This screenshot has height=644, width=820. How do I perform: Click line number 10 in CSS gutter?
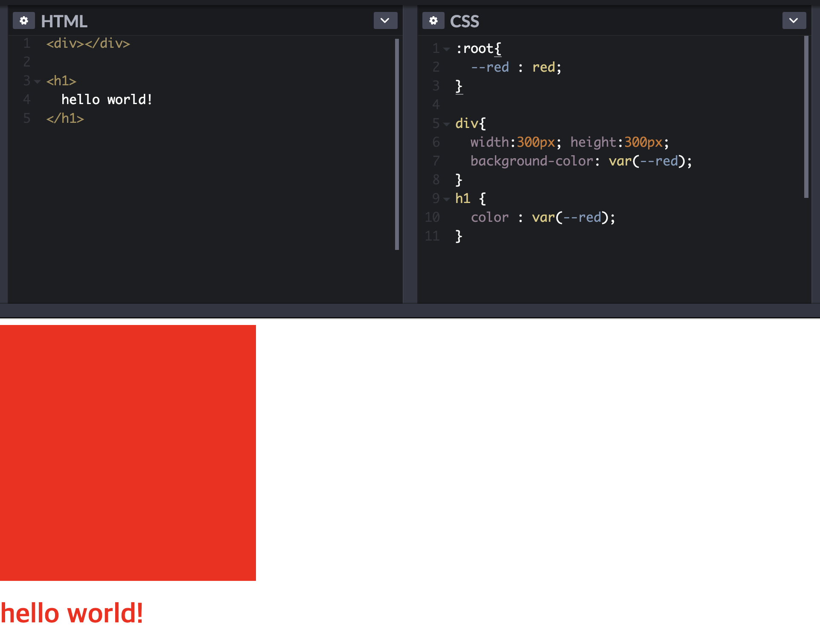(x=433, y=218)
